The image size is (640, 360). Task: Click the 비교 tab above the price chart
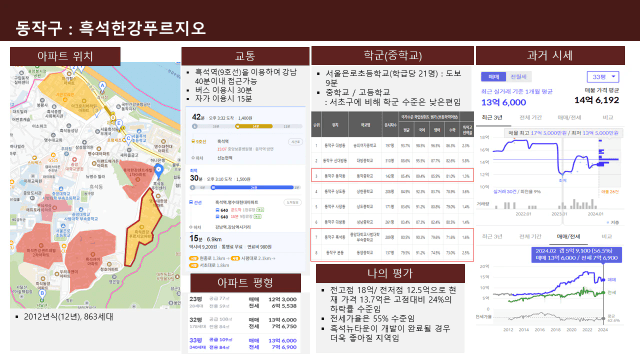(x=608, y=118)
